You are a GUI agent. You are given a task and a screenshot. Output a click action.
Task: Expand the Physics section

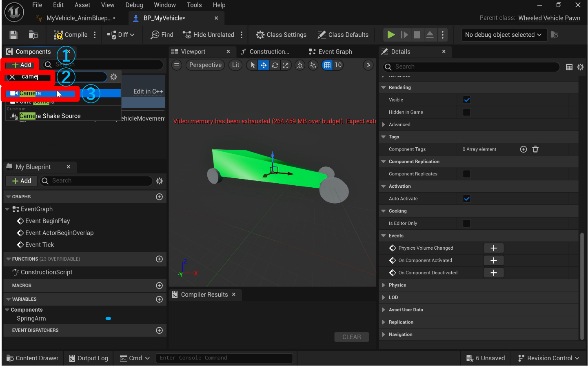384,285
